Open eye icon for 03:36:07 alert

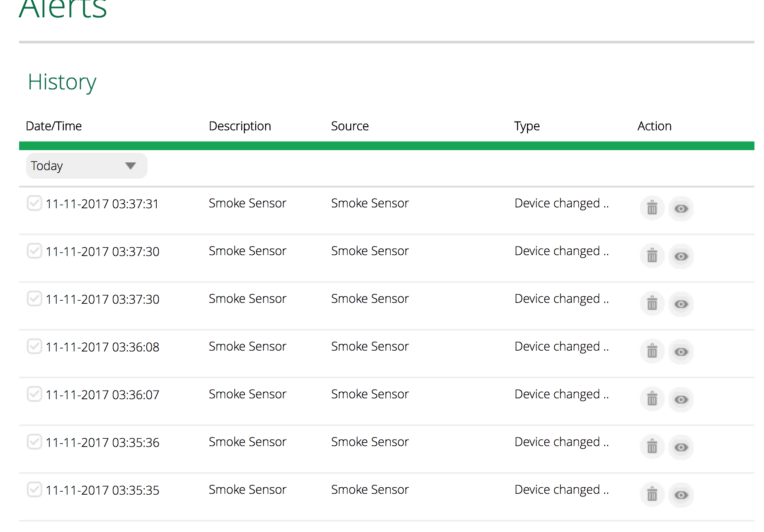point(681,400)
